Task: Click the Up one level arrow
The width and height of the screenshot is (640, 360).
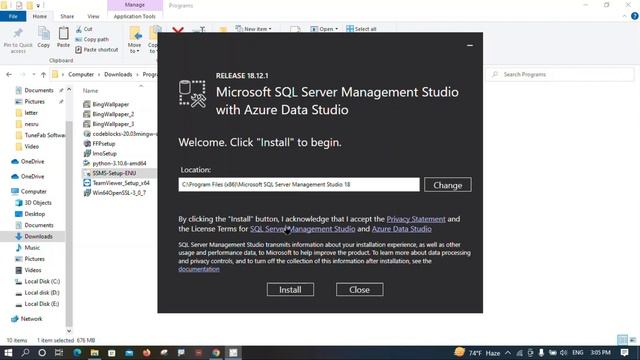Action: pyautogui.click(x=43, y=74)
